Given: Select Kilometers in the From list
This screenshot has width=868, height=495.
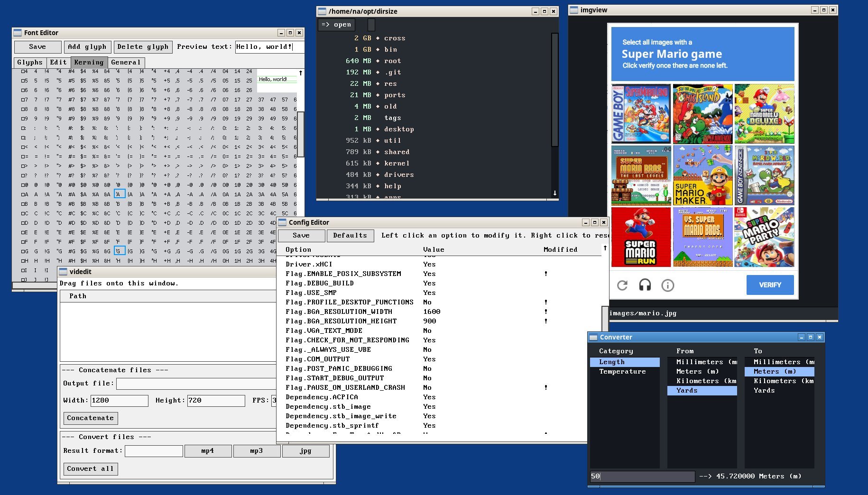Looking at the screenshot, I should 702,381.
